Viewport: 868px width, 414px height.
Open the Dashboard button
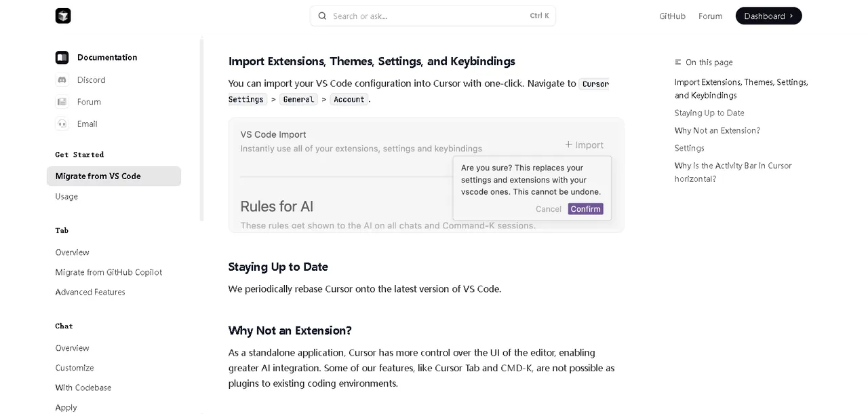(x=768, y=16)
